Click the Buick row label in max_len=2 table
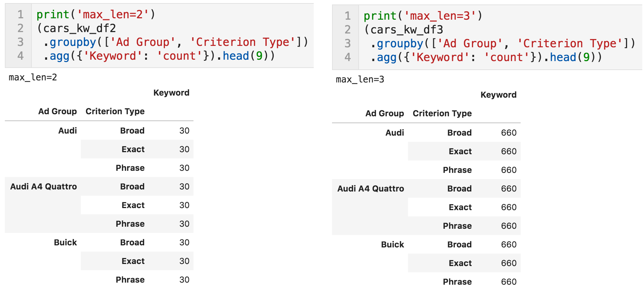This screenshot has height=294, width=644. [65, 243]
